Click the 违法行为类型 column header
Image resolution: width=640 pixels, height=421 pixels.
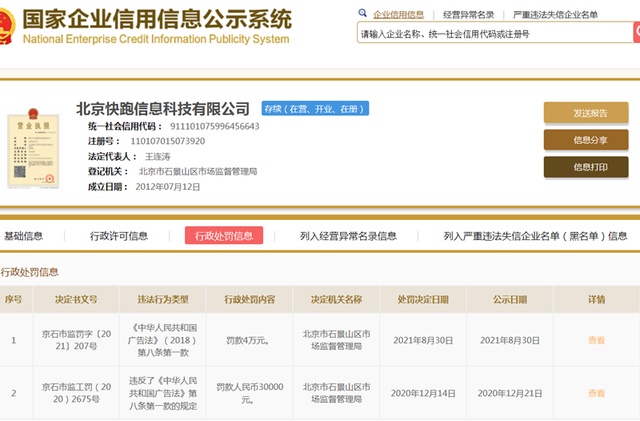pos(163,299)
